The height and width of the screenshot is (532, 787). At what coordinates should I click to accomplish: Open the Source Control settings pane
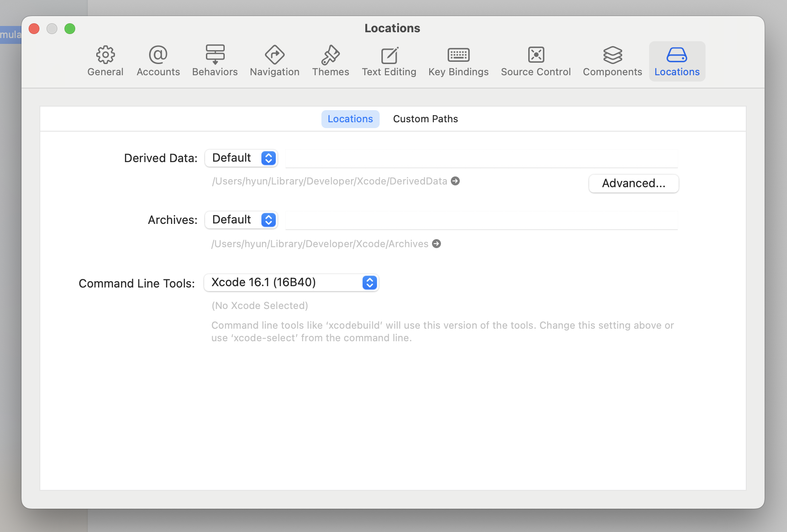[536, 61]
